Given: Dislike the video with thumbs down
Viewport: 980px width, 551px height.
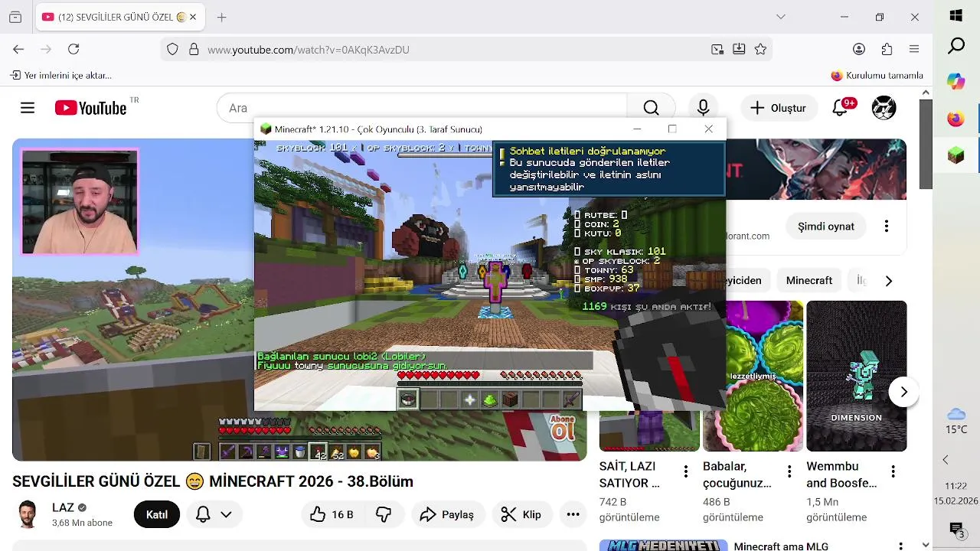Looking at the screenshot, I should point(384,514).
